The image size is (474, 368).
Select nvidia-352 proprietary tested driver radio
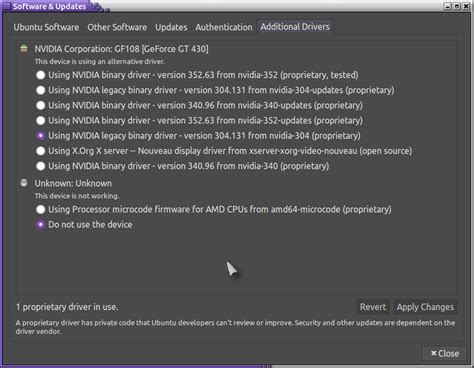pos(41,75)
